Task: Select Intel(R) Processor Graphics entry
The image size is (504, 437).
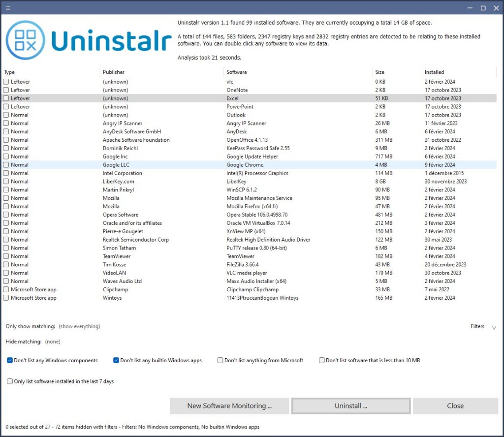Action: pyautogui.click(x=250, y=173)
